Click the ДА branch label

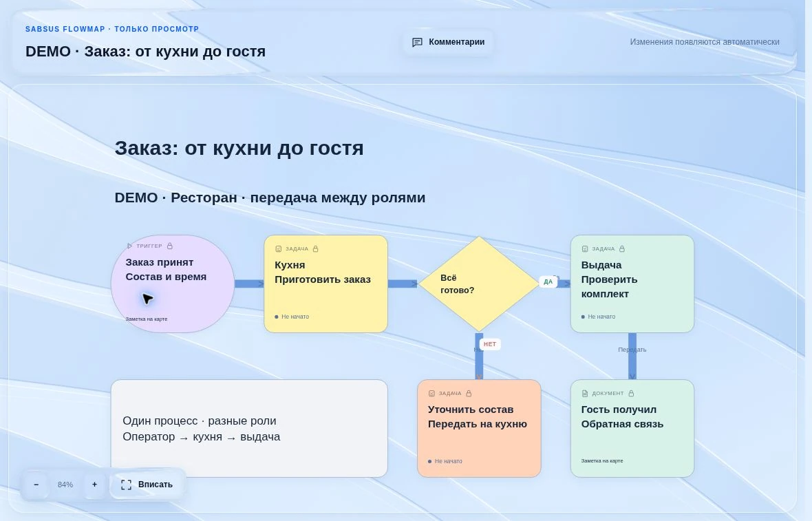(548, 281)
